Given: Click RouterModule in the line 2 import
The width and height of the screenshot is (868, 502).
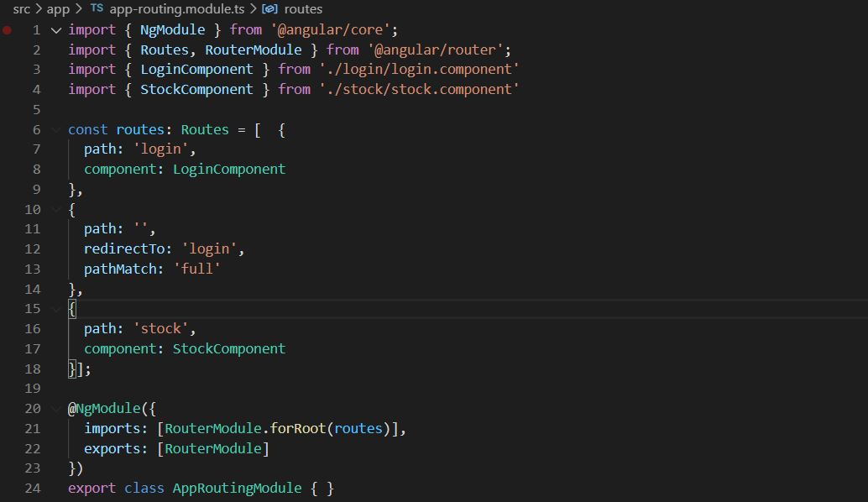Looking at the screenshot, I should click(254, 50).
